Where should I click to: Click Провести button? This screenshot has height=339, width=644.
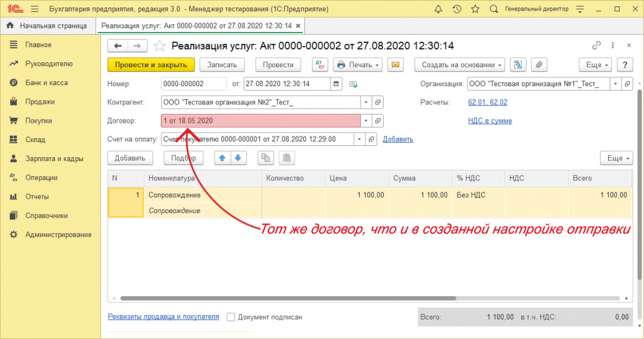coord(278,65)
